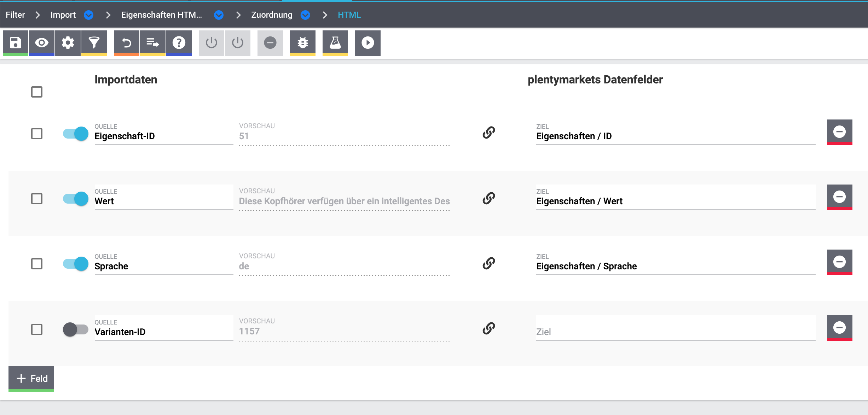
Task: Run import with the play icon
Action: point(368,43)
